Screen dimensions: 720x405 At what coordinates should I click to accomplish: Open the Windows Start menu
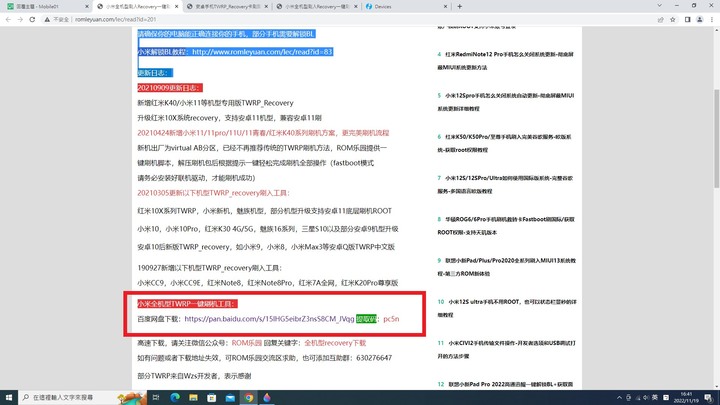coord(9,397)
